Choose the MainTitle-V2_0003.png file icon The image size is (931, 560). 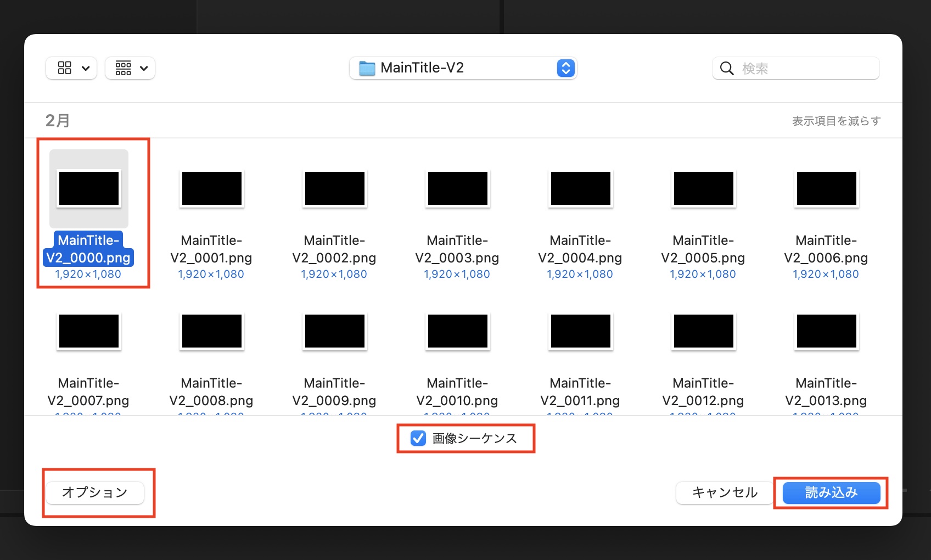tap(458, 188)
